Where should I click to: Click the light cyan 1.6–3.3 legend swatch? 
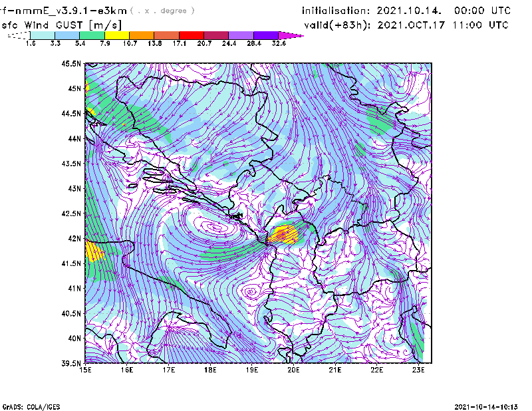point(43,35)
